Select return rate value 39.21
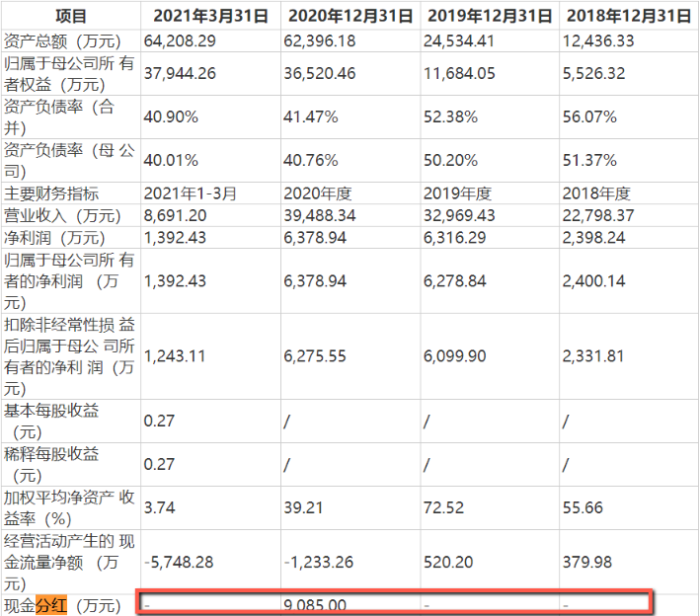Viewport: 700px width, 616px height. pos(303,508)
